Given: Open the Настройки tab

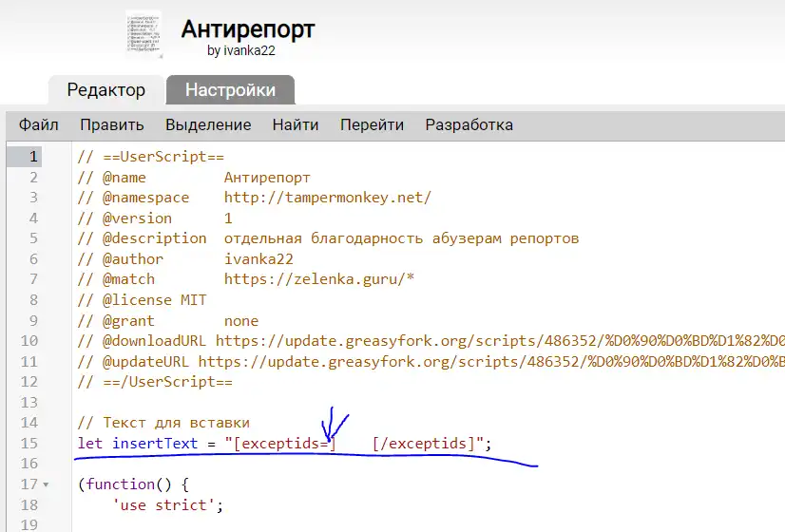Looking at the screenshot, I should 230,90.
